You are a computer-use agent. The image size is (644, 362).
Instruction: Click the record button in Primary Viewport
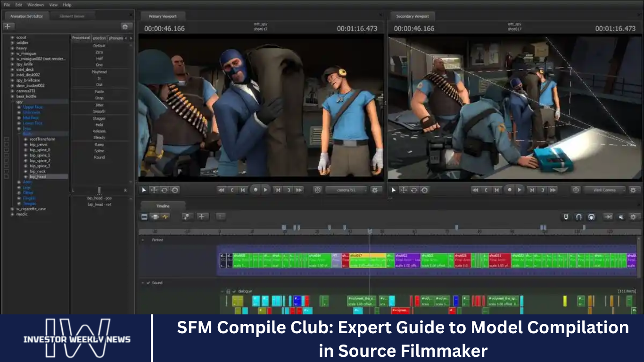(255, 190)
